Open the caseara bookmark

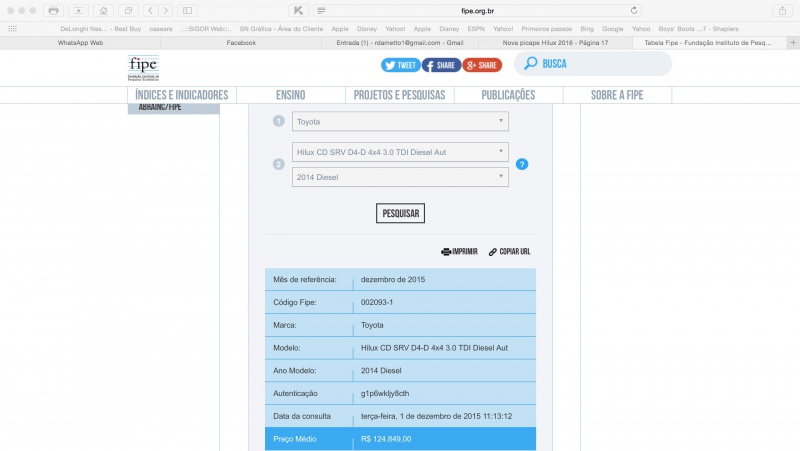[x=161, y=29]
